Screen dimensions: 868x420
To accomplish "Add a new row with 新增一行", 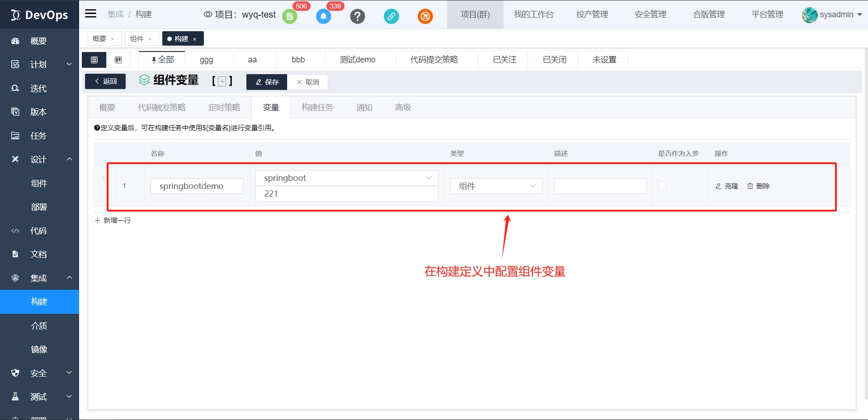I will pos(113,220).
